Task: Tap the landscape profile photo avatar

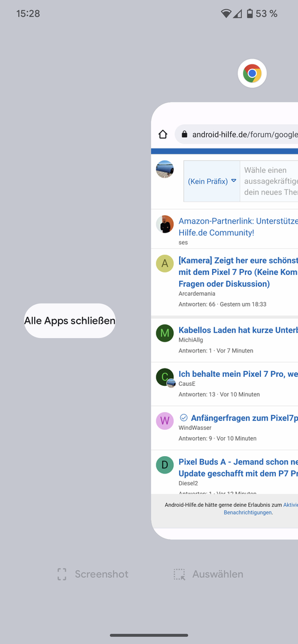Action: coord(165,169)
